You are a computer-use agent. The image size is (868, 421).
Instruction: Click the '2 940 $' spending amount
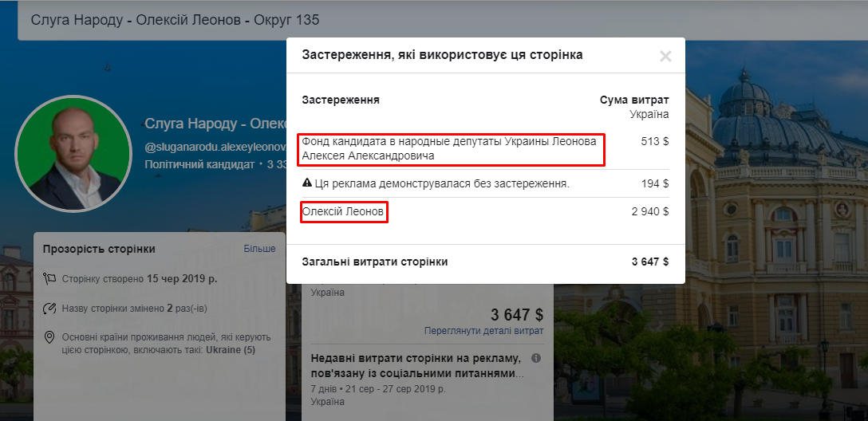(650, 211)
